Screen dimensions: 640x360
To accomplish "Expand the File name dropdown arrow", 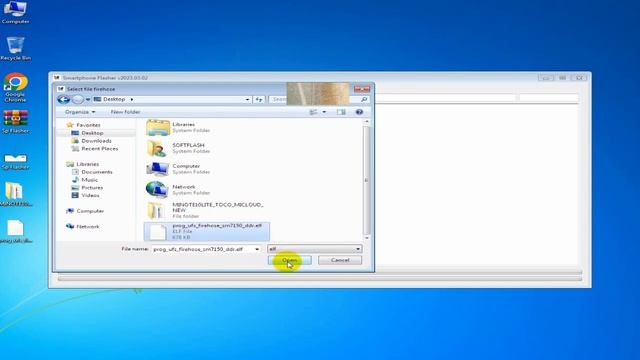I will click(x=257, y=249).
